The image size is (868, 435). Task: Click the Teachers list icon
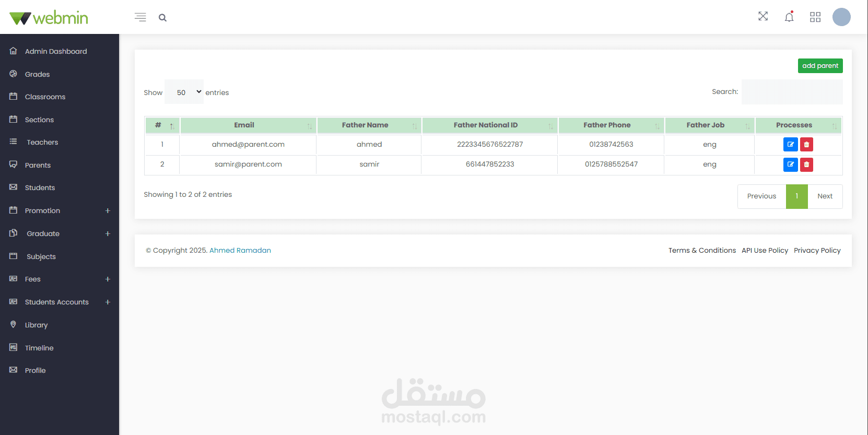point(14,142)
